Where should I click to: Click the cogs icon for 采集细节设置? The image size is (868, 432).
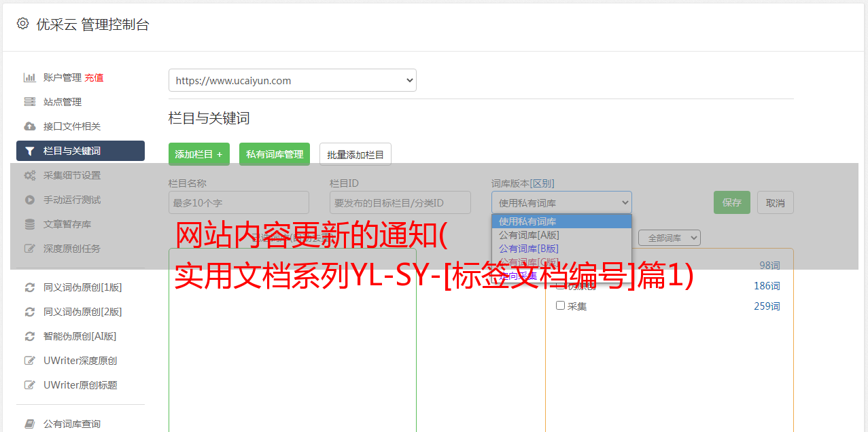pyautogui.click(x=30, y=175)
